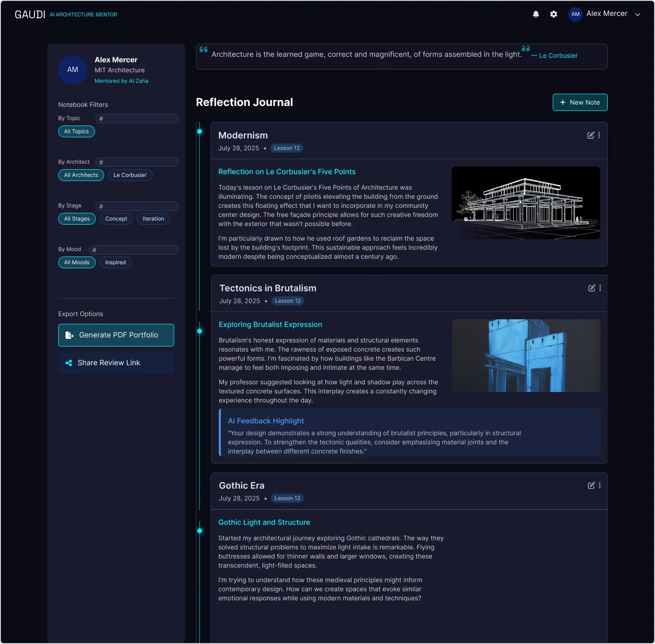Click the PDF export file icon

click(x=69, y=335)
